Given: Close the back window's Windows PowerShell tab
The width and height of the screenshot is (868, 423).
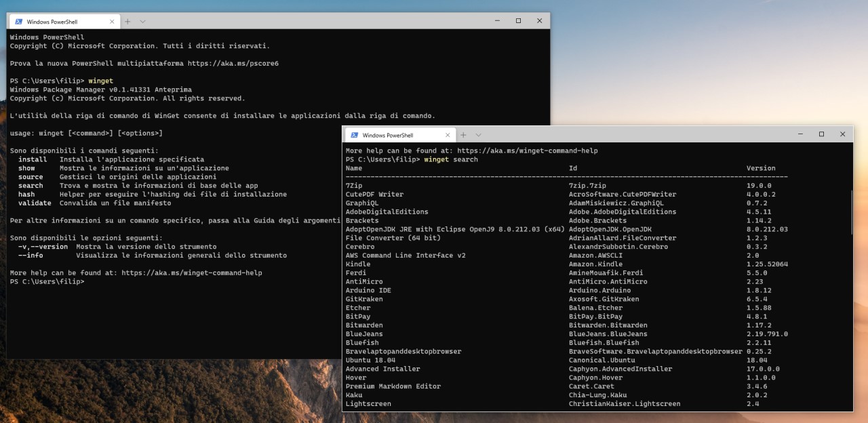Looking at the screenshot, I should point(111,22).
